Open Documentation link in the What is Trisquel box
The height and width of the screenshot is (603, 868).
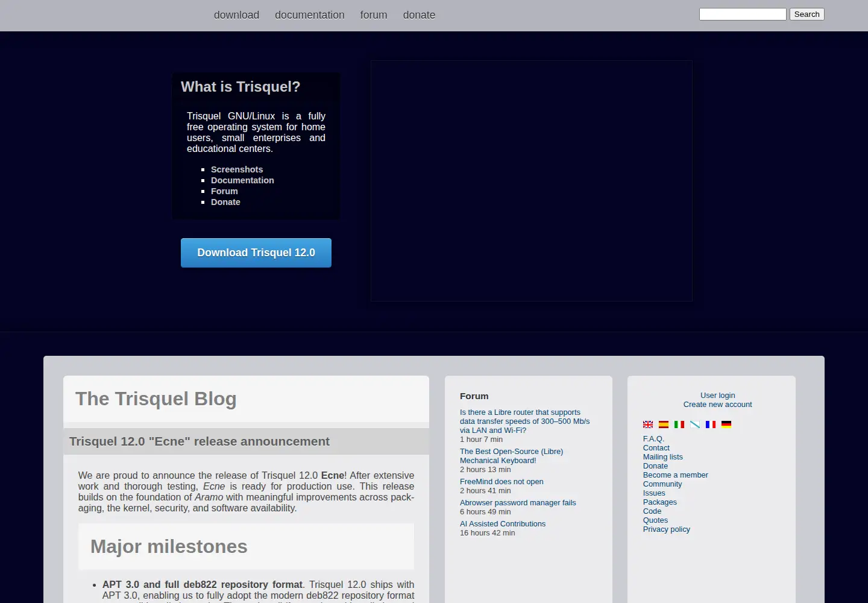(242, 180)
